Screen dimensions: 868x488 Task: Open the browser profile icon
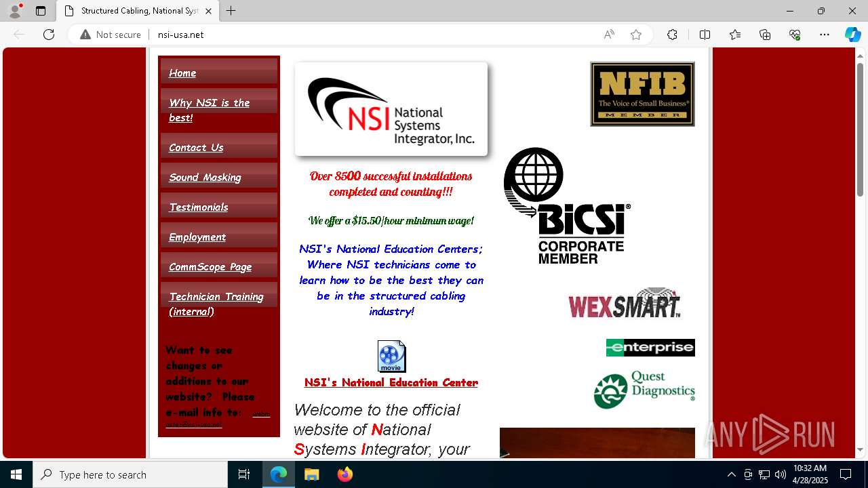[14, 11]
